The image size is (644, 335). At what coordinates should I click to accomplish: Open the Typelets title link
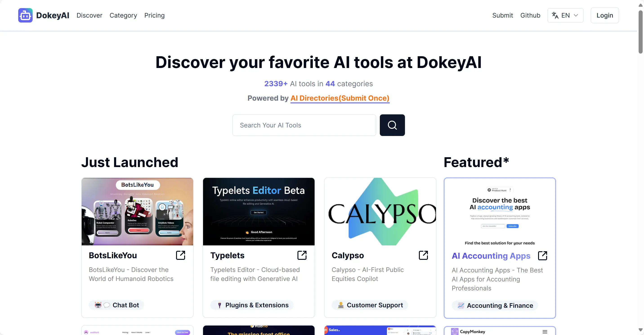[227, 255]
